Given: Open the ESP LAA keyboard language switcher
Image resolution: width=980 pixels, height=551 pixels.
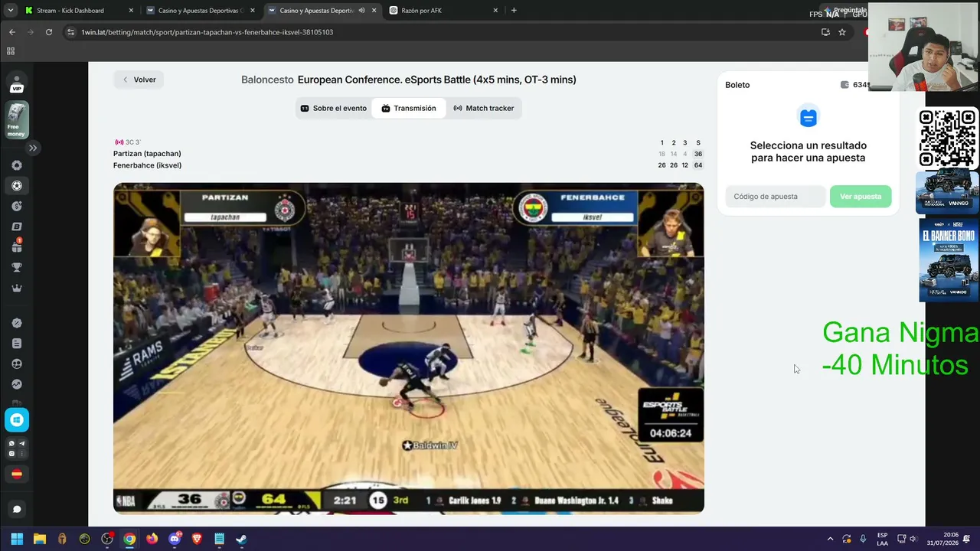Looking at the screenshot, I should click(882, 539).
